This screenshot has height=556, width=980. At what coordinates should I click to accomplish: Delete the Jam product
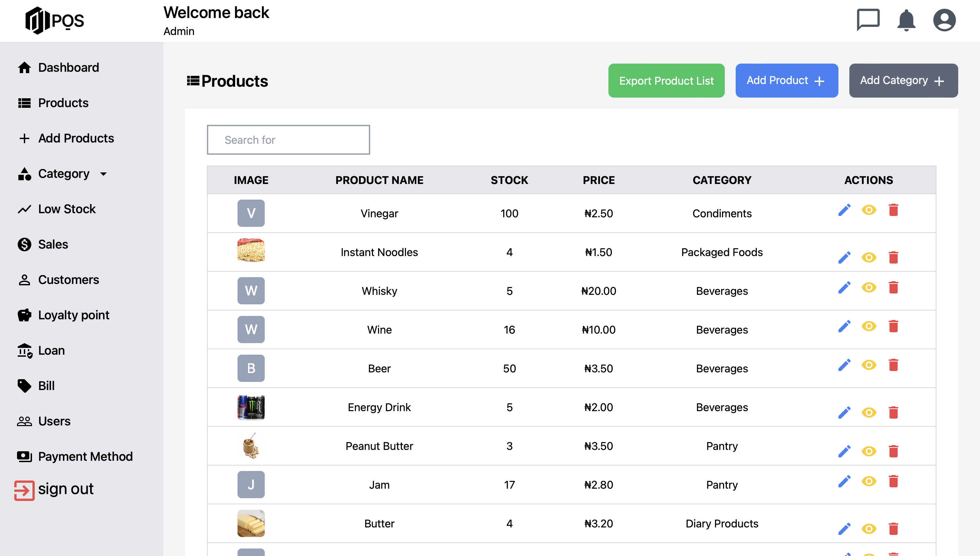point(893,481)
